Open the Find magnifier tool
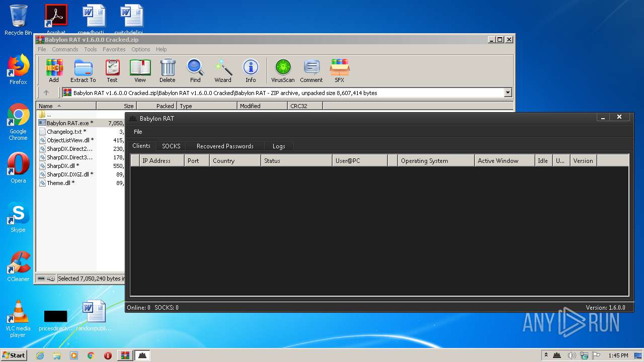 point(195,71)
